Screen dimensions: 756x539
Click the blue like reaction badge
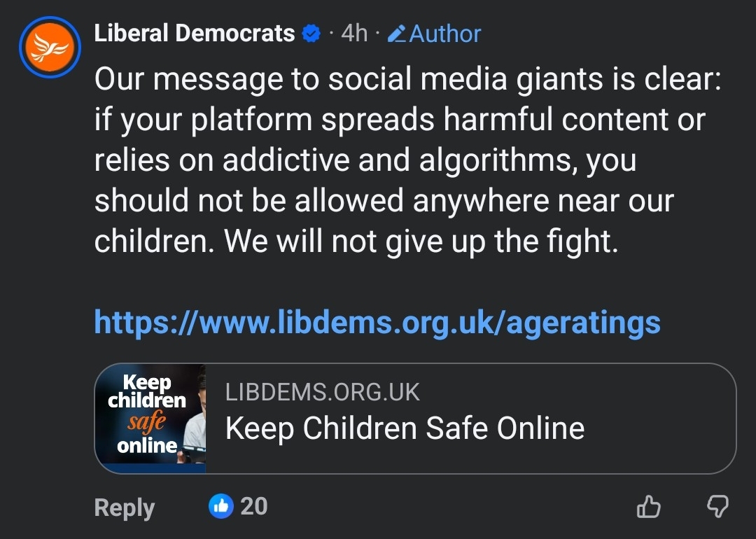coord(221,506)
